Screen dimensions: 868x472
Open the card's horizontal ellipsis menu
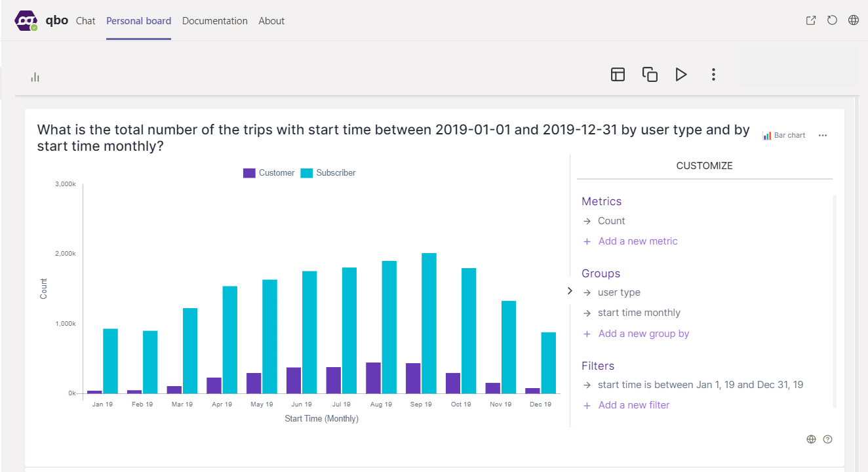pyautogui.click(x=823, y=135)
